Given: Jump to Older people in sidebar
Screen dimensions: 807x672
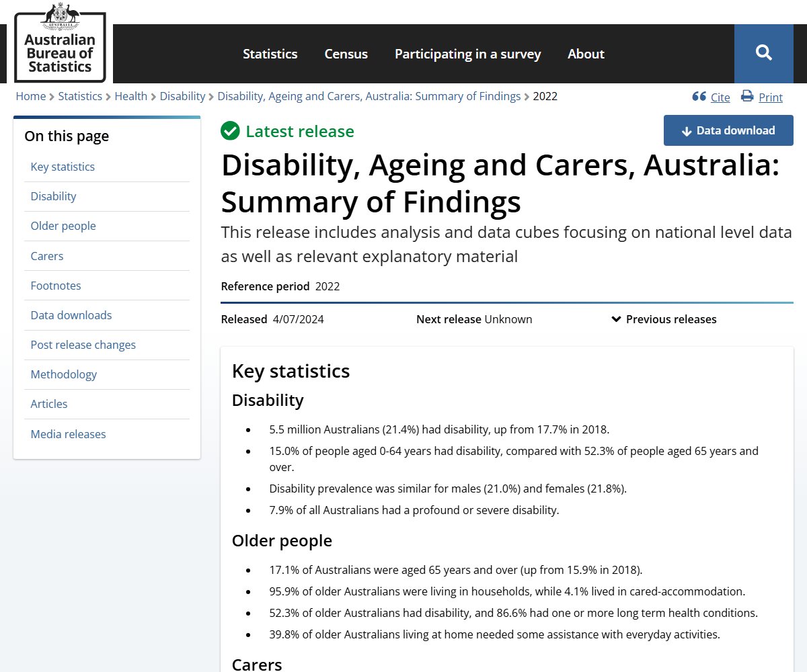Looking at the screenshot, I should [63, 226].
